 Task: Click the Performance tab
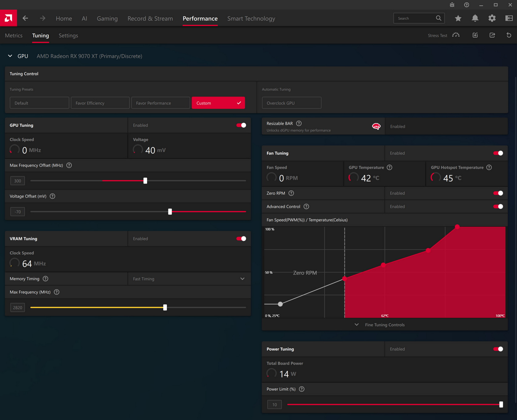pyautogui.click(x=200, y=18)
